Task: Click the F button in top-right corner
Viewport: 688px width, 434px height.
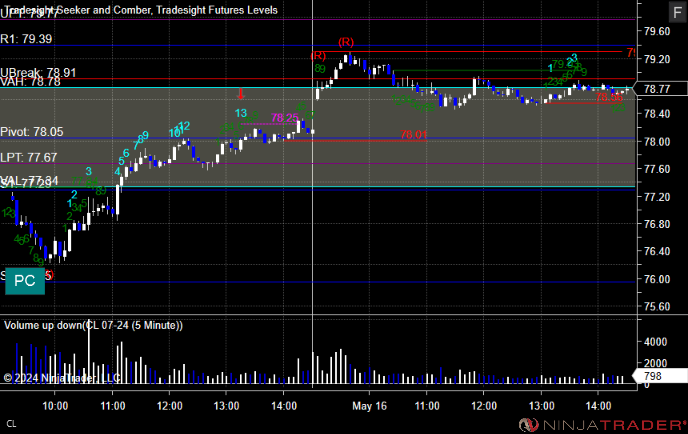Action: (677, 12)
